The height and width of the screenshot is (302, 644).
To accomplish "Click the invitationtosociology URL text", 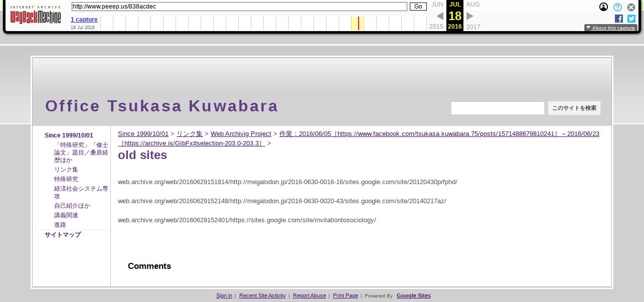I will tap(247, 220).
